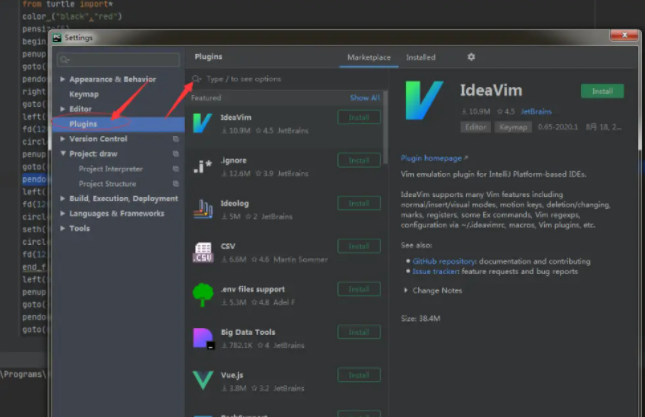Collapse the Project: draw section
The width and height of the screenshot is (645, 417).
click(x=63, y=153)
